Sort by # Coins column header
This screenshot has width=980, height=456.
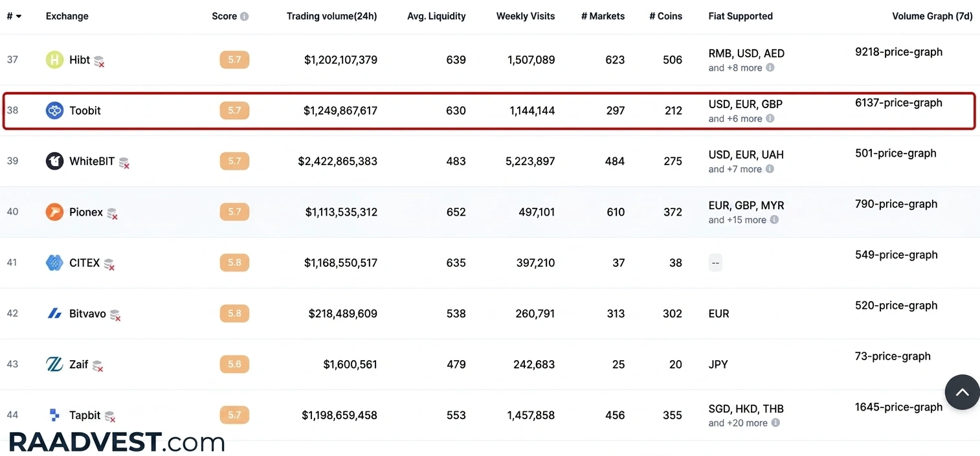[666, 16]
